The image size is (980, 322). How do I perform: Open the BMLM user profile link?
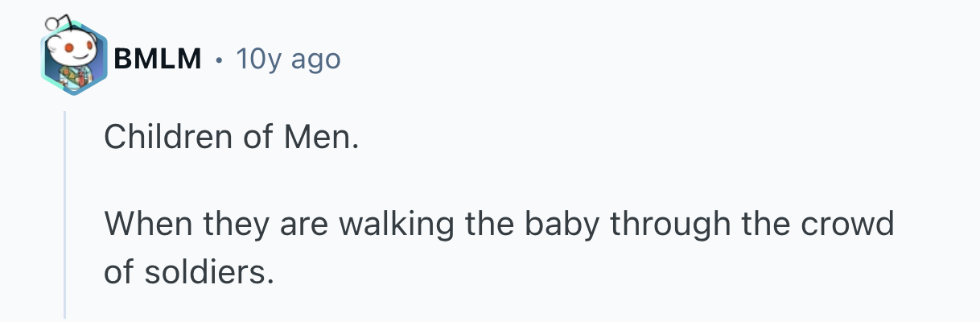tap(158, 59)
